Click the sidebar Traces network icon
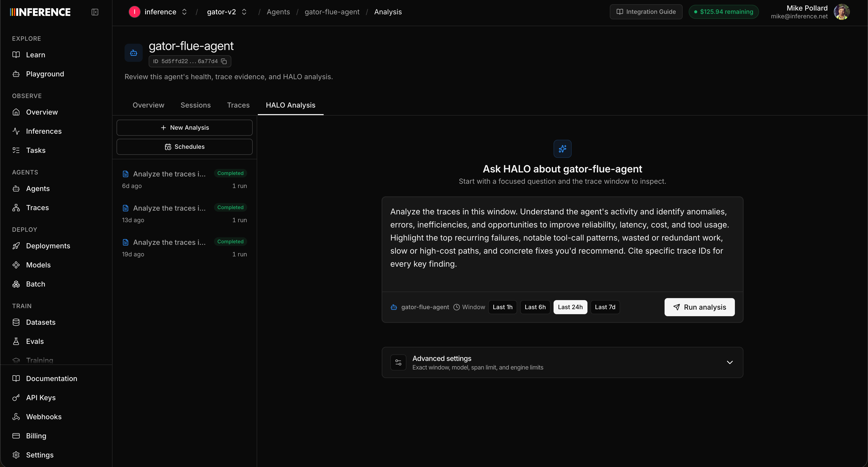The image size is (868, 467). pyautogui.click(x=16, y=208)
